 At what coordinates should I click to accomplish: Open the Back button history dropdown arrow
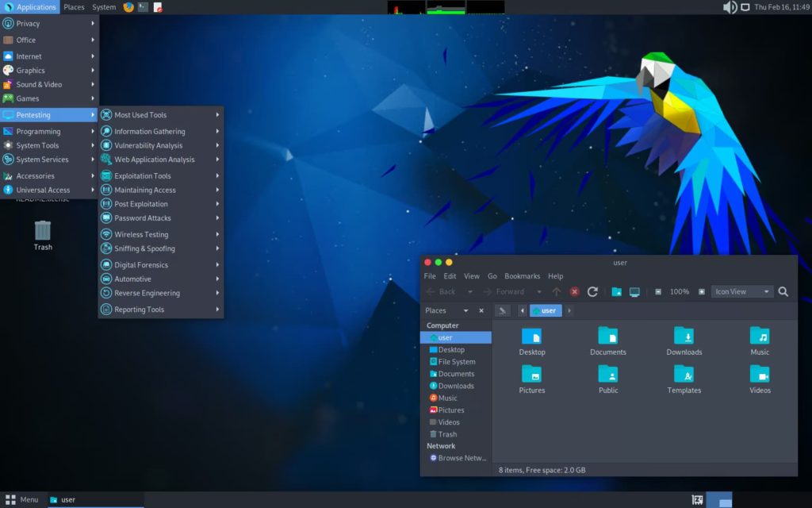pyautogui.click(x=469, y=291)
